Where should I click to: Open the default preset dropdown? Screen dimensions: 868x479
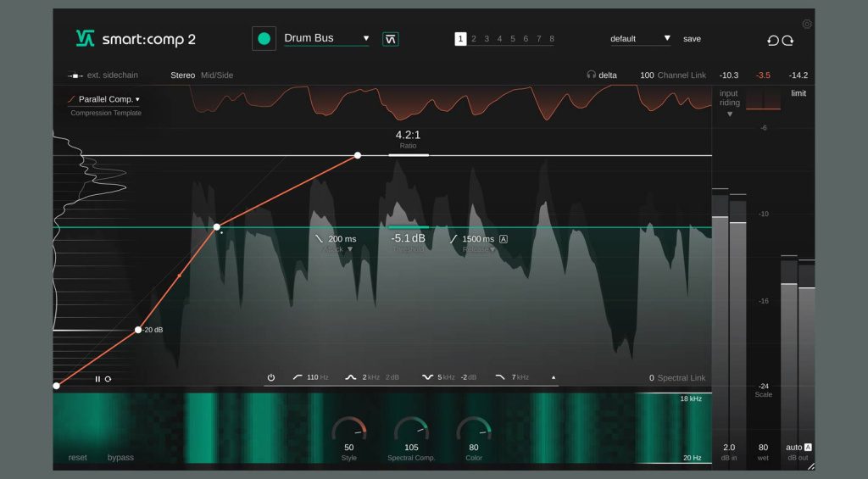coord(667,38)
